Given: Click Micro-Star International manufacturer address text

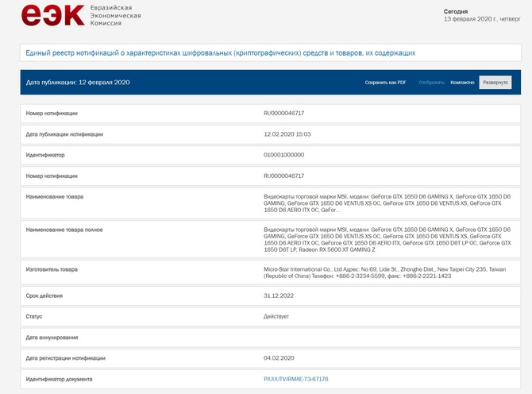Looking at the screenshot, I should (385, 272).
